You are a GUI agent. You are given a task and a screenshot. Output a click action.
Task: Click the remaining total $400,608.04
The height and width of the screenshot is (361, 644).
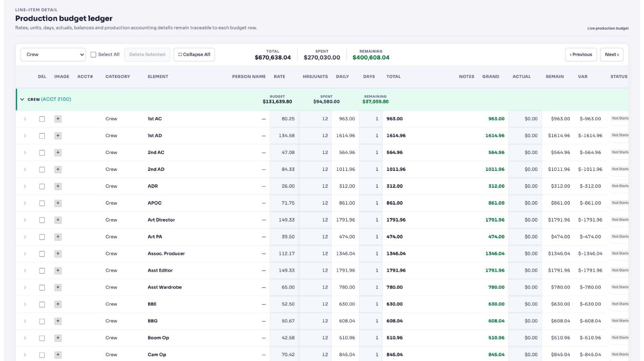371,57
